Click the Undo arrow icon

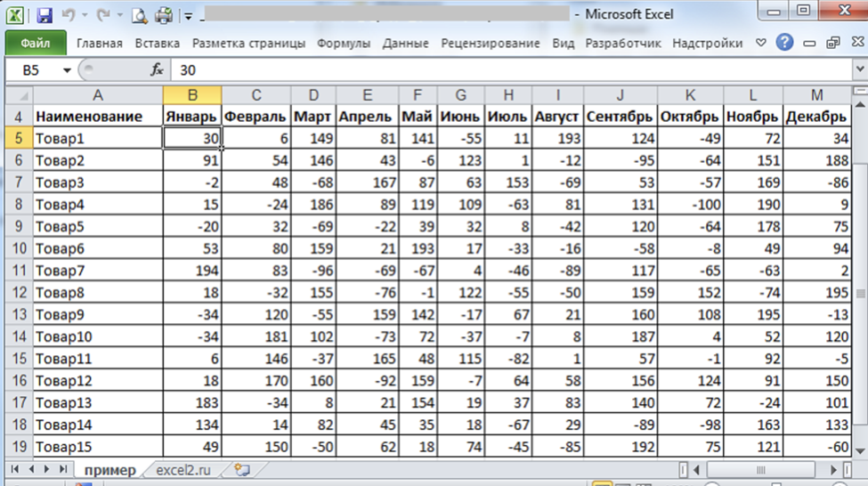(69, 15)
